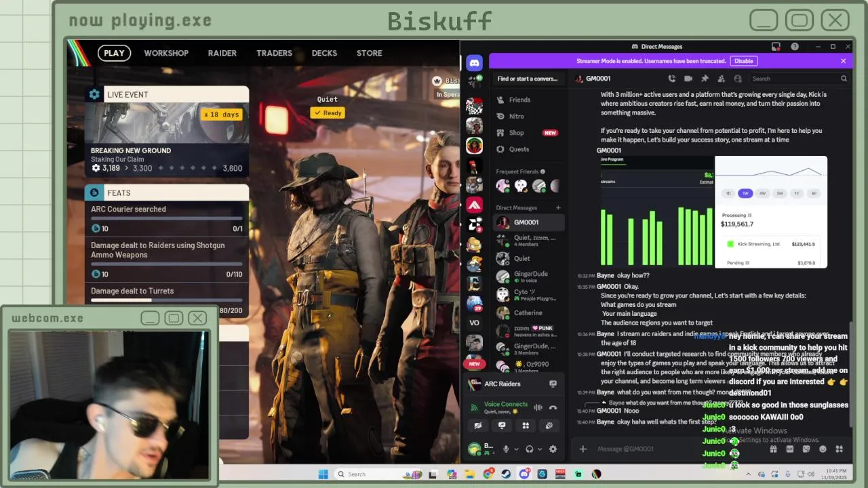
Task: Open the STORE tab
Action: 370,53
